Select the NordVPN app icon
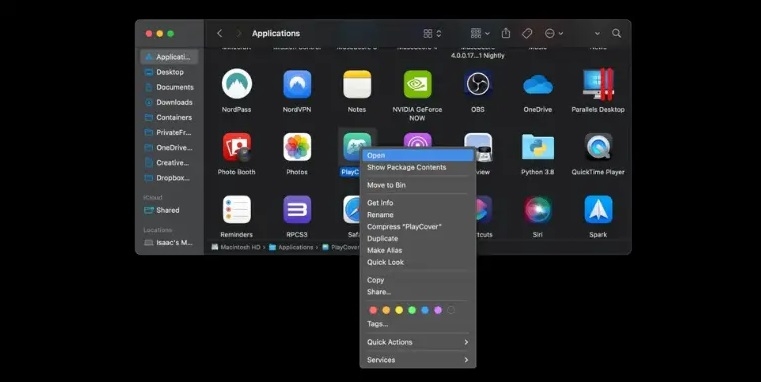761x382 pixels. coord(297,84)
